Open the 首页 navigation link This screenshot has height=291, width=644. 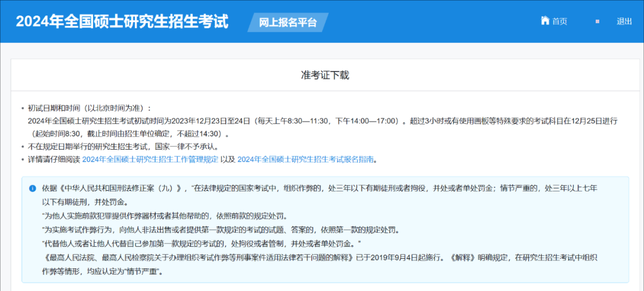(559, 21)
